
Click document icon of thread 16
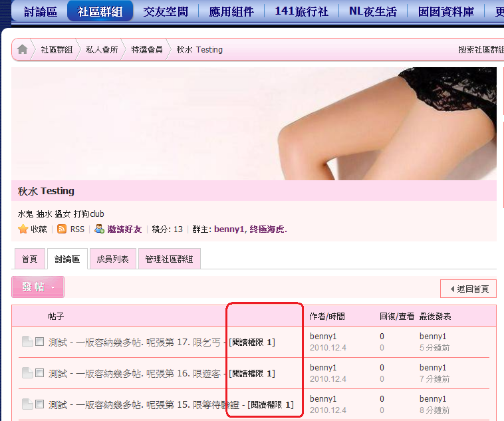coord(28,372)
